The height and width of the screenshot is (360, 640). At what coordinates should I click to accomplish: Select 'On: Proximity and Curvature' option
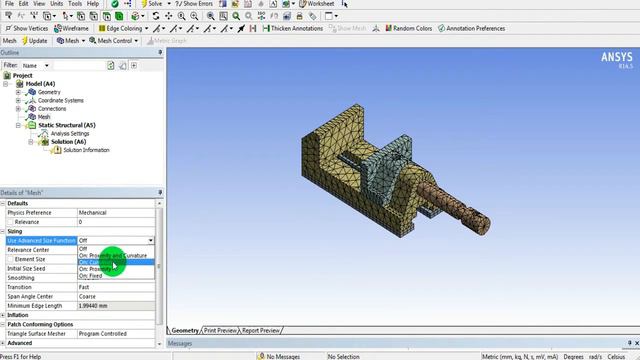point(116,256)
